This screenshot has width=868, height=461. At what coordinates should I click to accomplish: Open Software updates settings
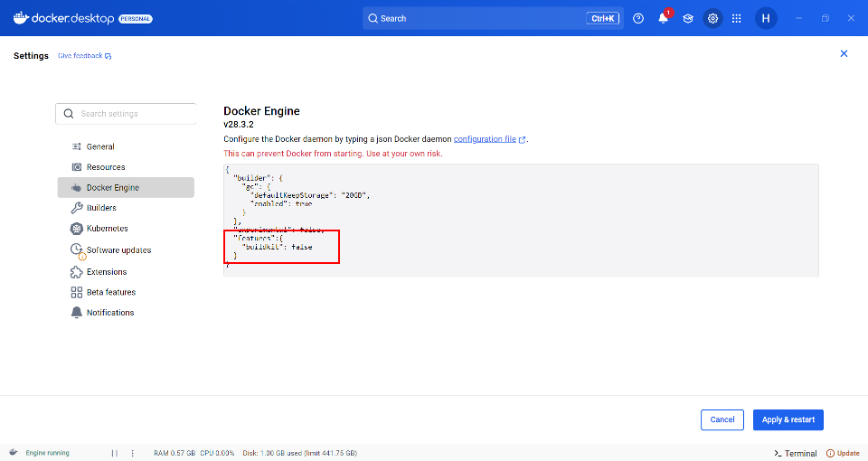coord(118,250)
